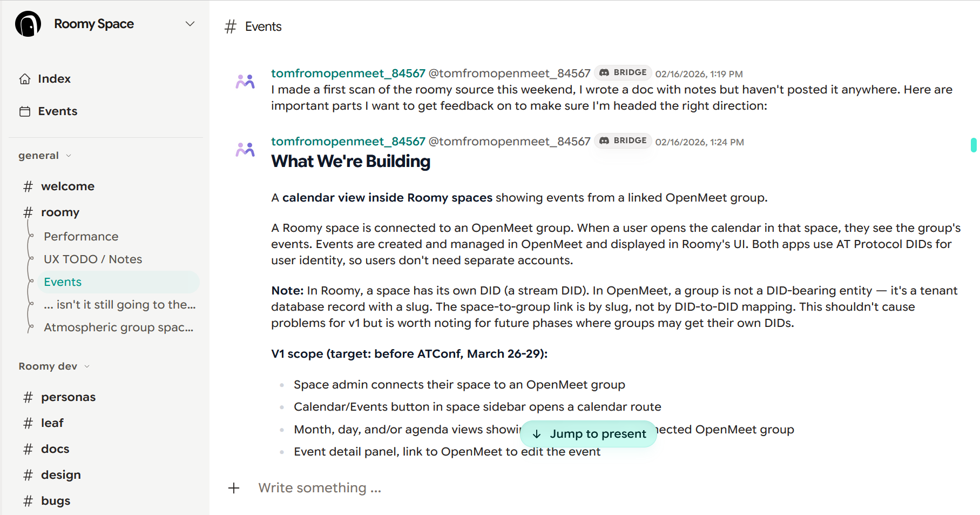
Task: Open Events calendar in sidebar
Action: (57, 111)
